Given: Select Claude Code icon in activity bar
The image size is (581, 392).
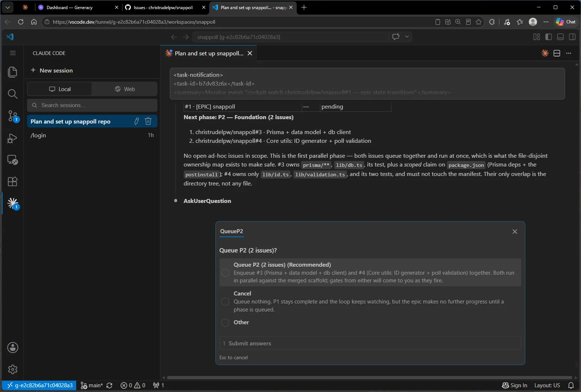Looking at the screenshot, I should [x=12, y=203].
